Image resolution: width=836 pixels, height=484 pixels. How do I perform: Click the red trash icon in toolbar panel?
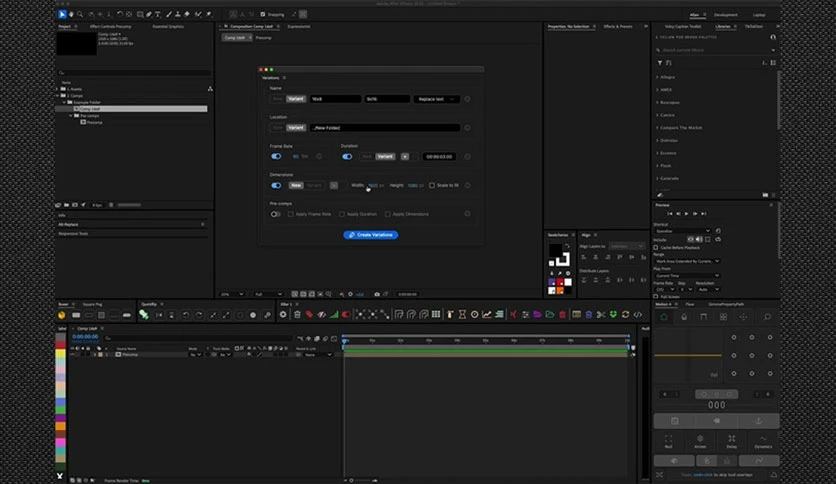pyautogui.click(x=562, y=314)
